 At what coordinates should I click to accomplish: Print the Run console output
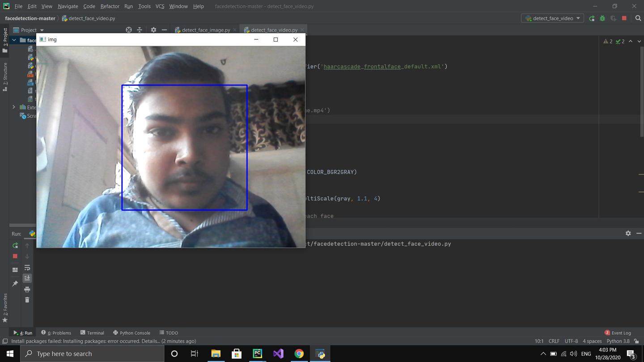[27, 289]
